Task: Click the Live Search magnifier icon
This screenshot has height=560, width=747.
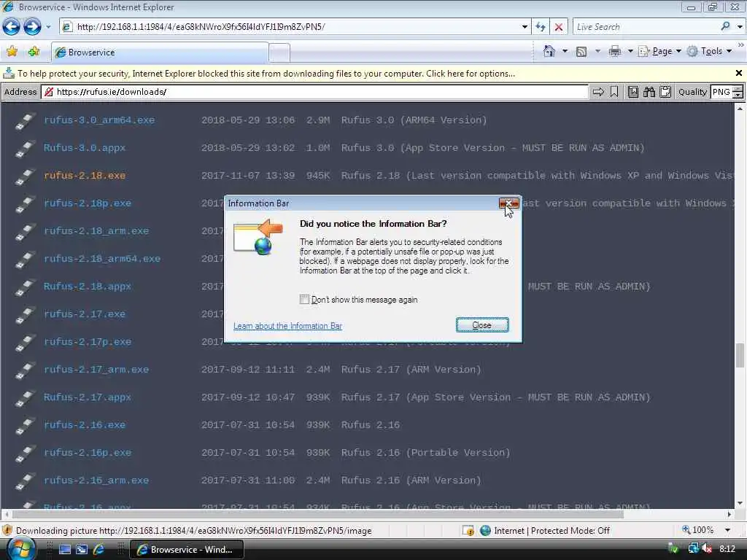Action: point(725,27)
